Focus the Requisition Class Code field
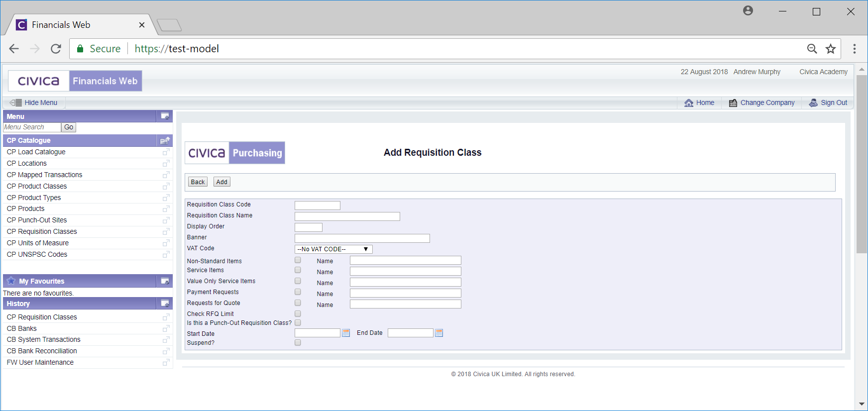 (318, 205)
